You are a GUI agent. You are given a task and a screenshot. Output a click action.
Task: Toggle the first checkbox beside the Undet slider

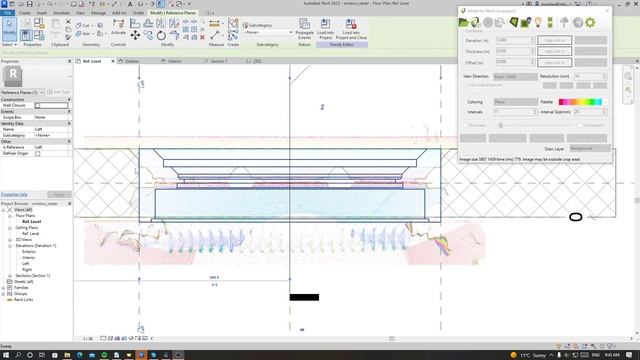pos(466,125)
